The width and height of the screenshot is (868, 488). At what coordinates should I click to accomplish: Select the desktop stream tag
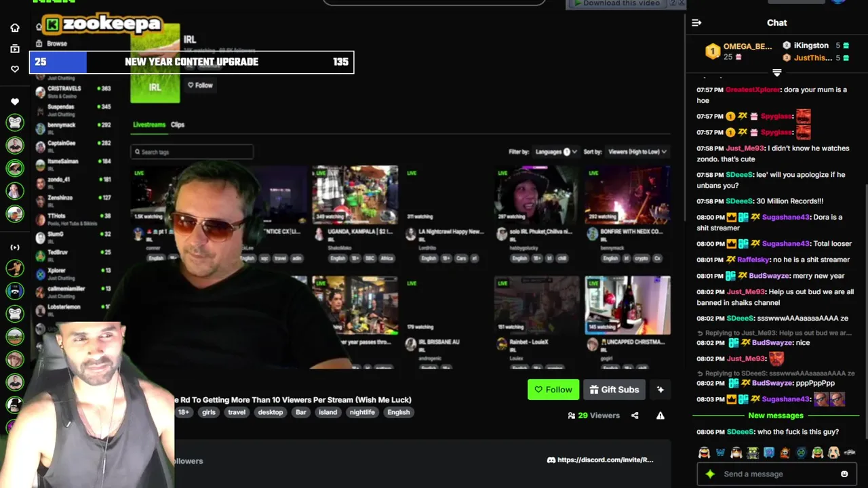point(271,412)
